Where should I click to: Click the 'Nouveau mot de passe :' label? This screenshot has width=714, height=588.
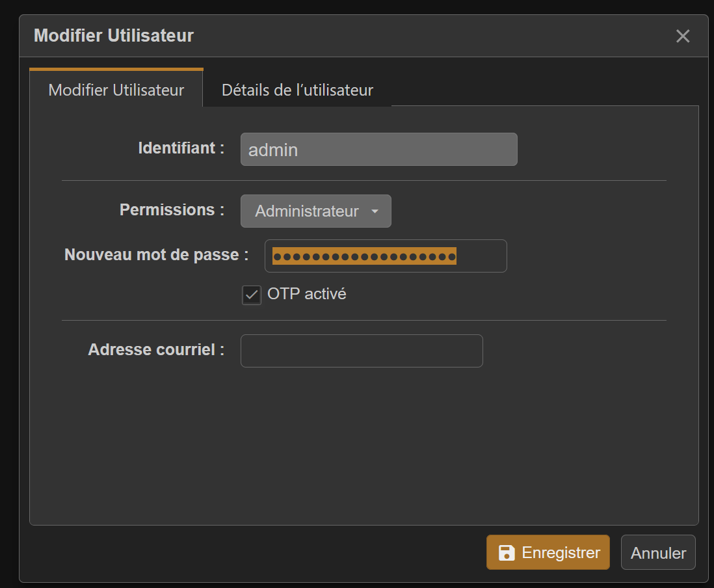156,255
